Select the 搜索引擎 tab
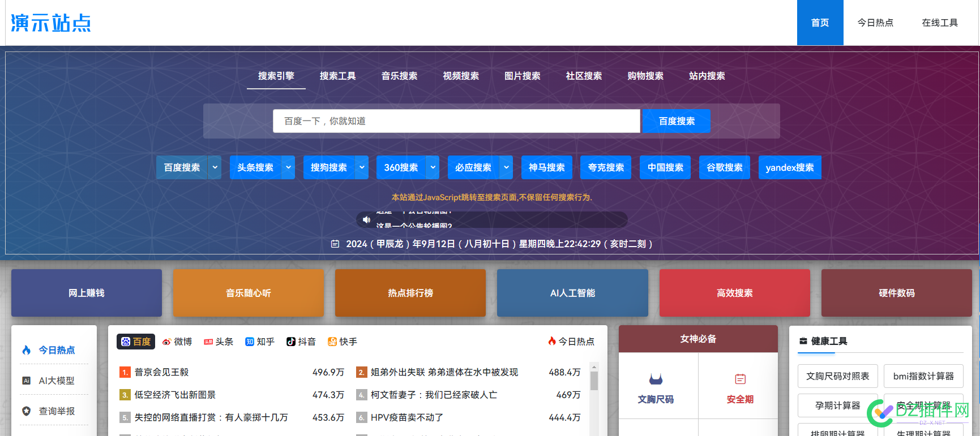The height and width of the screenshot is (436, 980). (276, 76)
